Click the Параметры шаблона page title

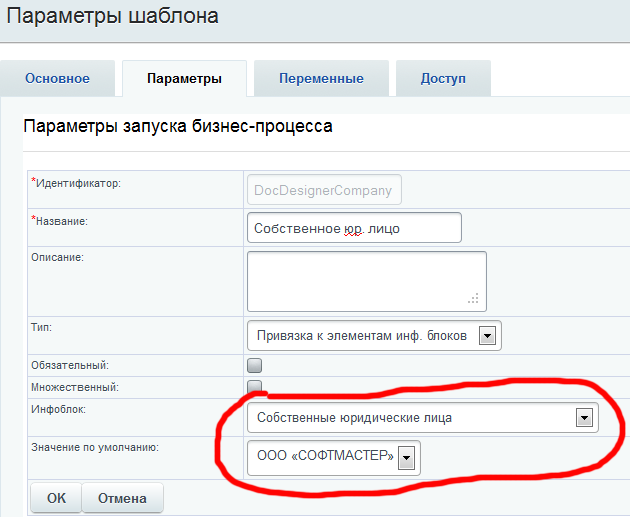113,16
